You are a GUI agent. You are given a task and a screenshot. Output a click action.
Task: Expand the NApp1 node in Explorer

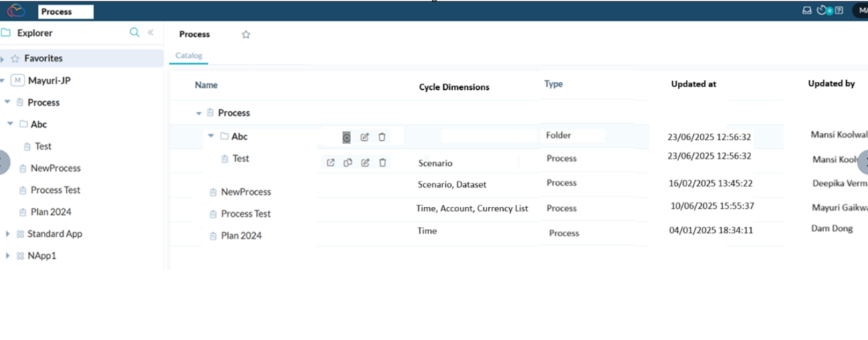7,255
